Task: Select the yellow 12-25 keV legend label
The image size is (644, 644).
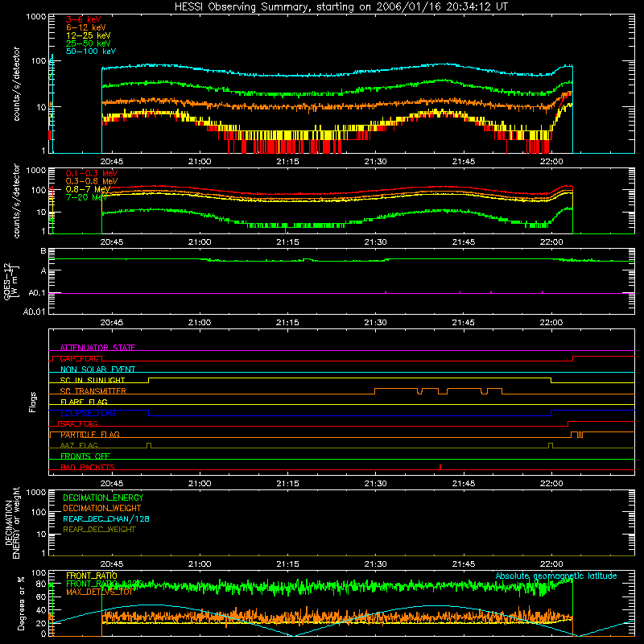Action: tap(89, 35)
